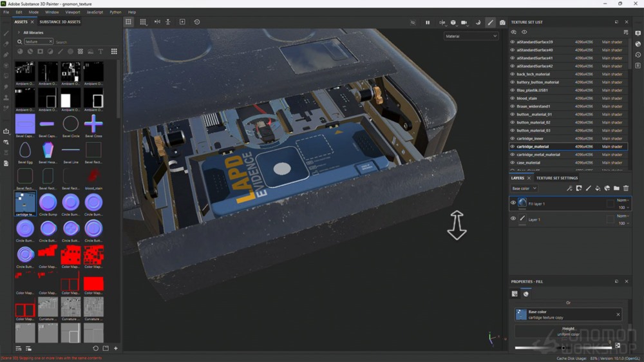Toggle visibility of cartridge_inner texture set
The image size is (644, 362).
tap(512, 138)
